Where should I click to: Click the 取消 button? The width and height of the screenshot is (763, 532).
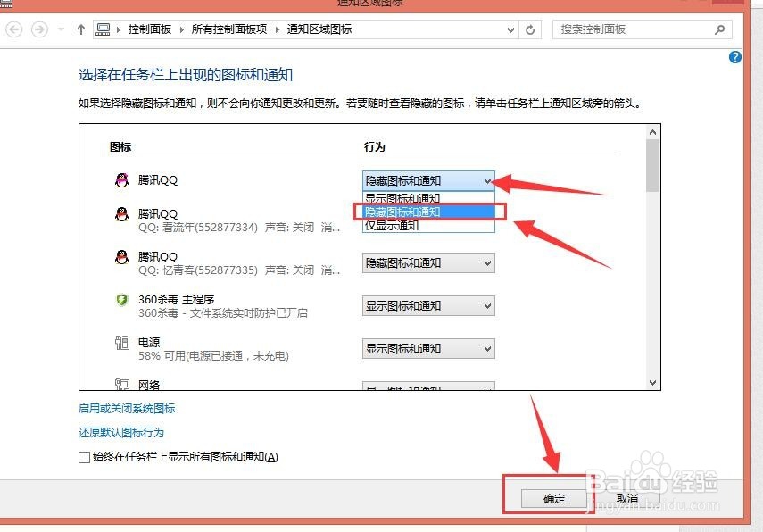click(627, 498)
